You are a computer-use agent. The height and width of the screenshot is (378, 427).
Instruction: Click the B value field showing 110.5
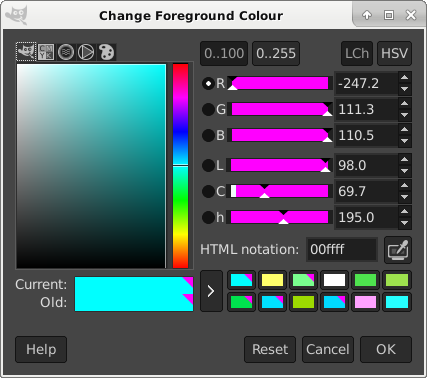point(366,135)
